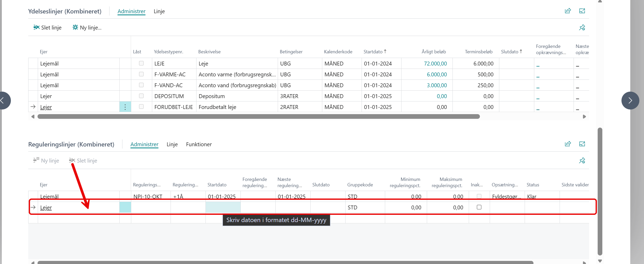Pin the Ydelseslinjer action toolbar
644x264 pixels.
pyautogui.click(x=582, y=27)
